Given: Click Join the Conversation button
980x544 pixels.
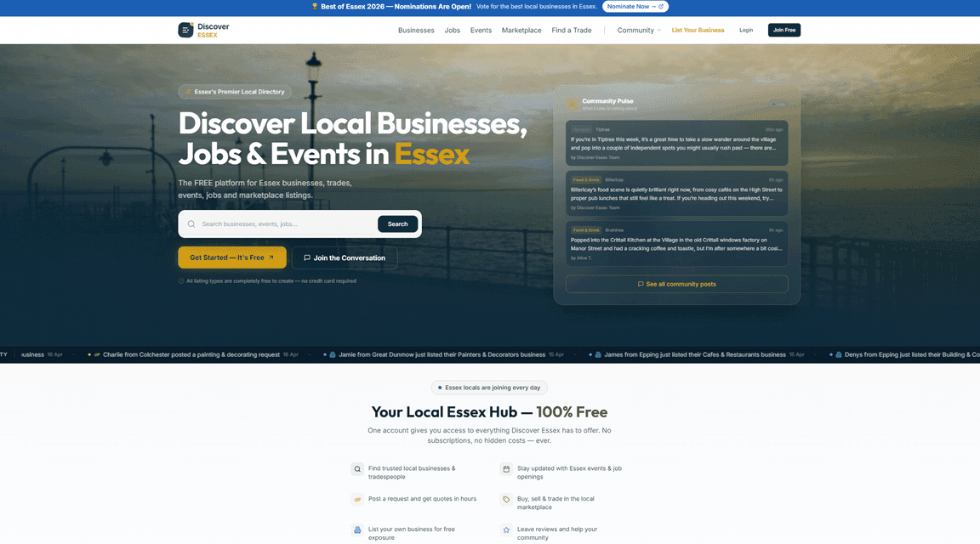Looking at the screenshot, I should tap(345, 258).
